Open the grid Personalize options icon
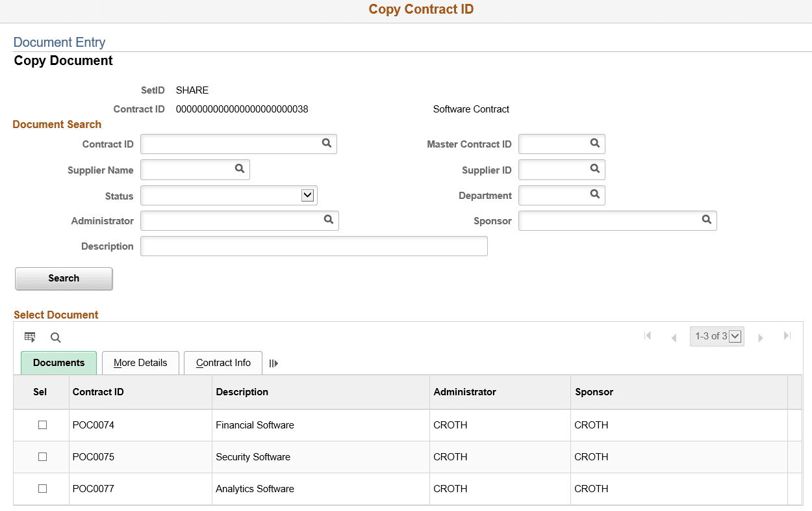The image size is (812, 511). [x=30, y=337]
